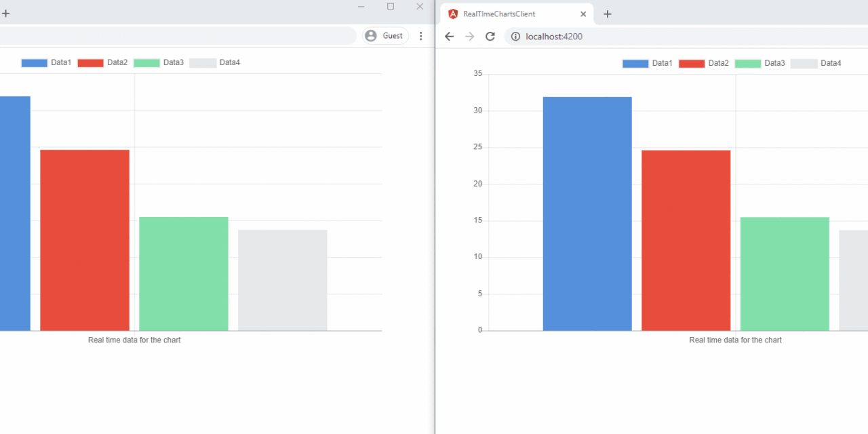This screenshot has height=434, width=868.
Task: Click the Guest profile button
Action: pos(384,36)
